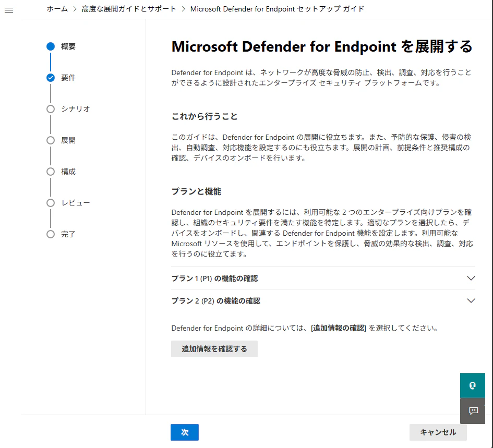493x448 pixels.
Task: Select the 構成 step circle
Action: [51, 172]
